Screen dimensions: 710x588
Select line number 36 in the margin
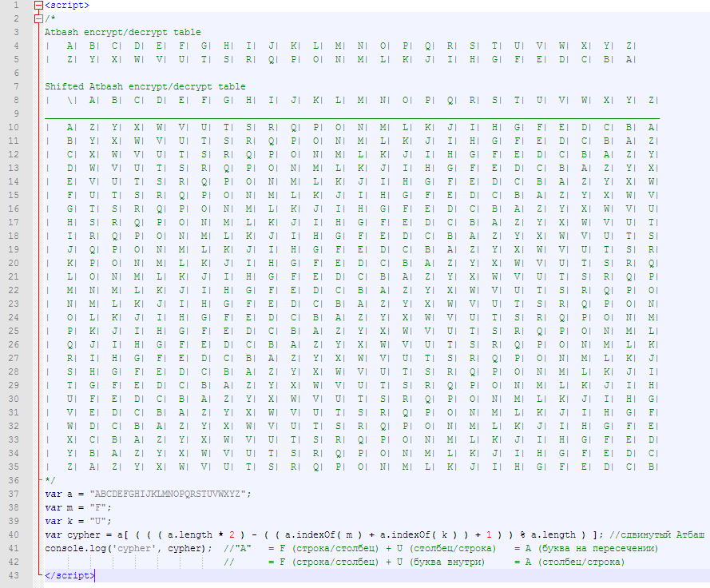(14, 480)
